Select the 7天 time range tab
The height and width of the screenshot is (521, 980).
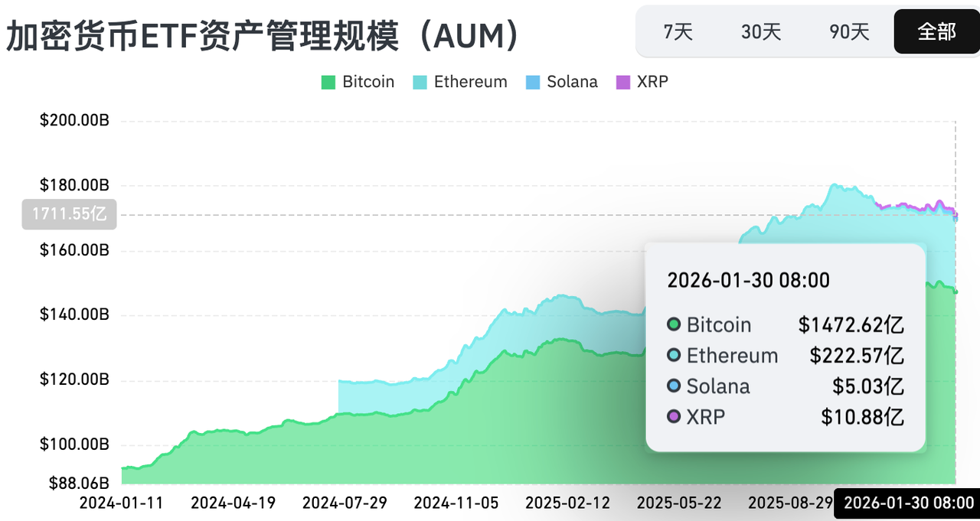click(678, 31)
